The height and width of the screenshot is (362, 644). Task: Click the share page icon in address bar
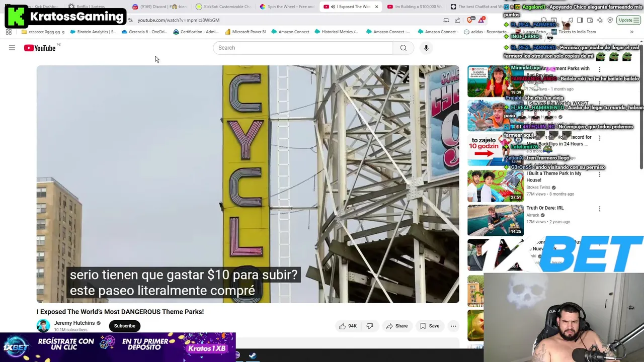coord(457,20)
